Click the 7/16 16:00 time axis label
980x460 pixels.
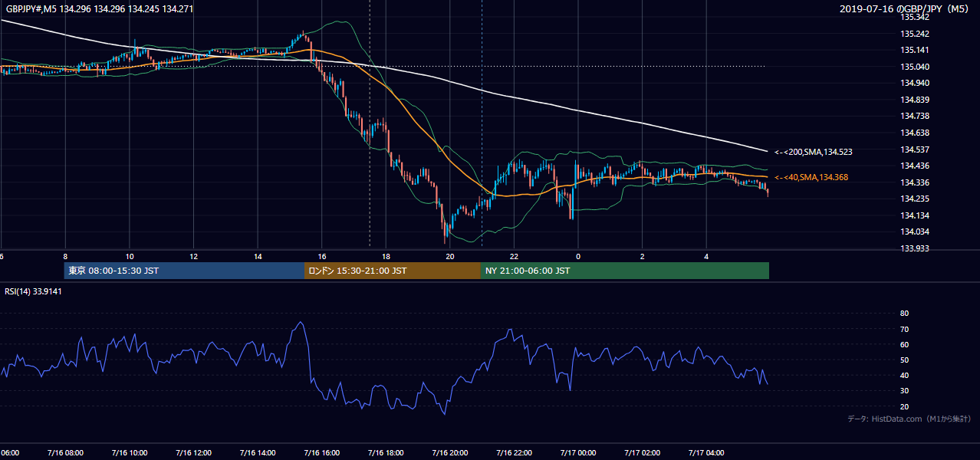(x=321, y=452)
